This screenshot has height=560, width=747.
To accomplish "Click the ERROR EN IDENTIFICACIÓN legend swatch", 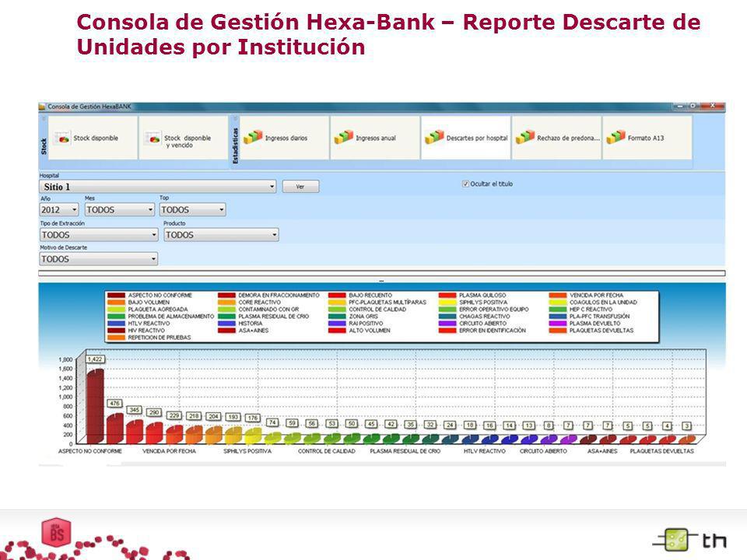I will click(448, 331).
